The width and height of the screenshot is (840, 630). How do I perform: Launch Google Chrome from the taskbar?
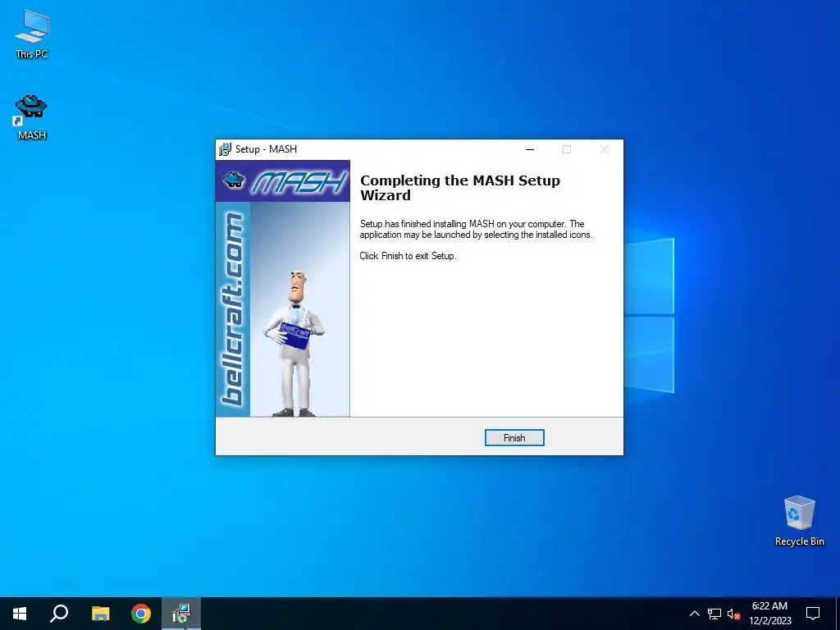point(141,614)
